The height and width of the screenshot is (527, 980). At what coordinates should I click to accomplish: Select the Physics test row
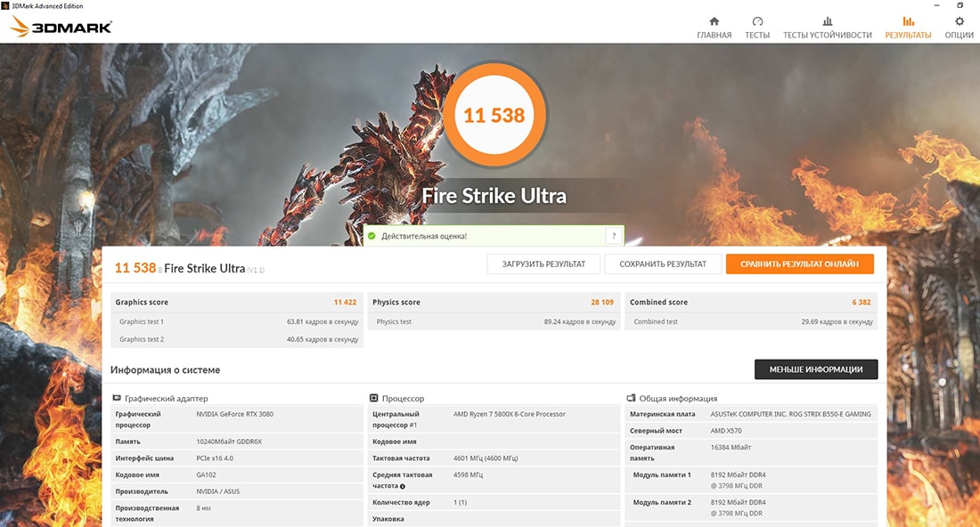494,321
